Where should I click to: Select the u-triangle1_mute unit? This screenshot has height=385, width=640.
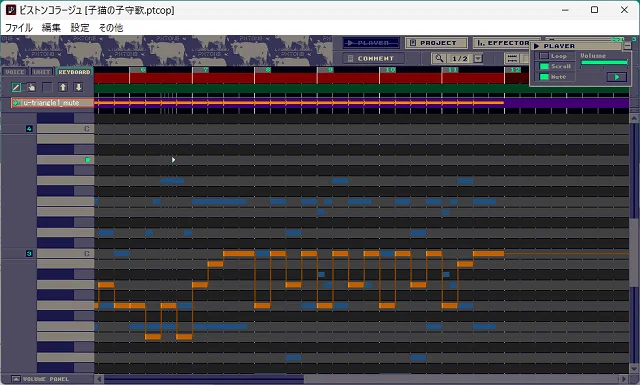(x=52, y=103)
